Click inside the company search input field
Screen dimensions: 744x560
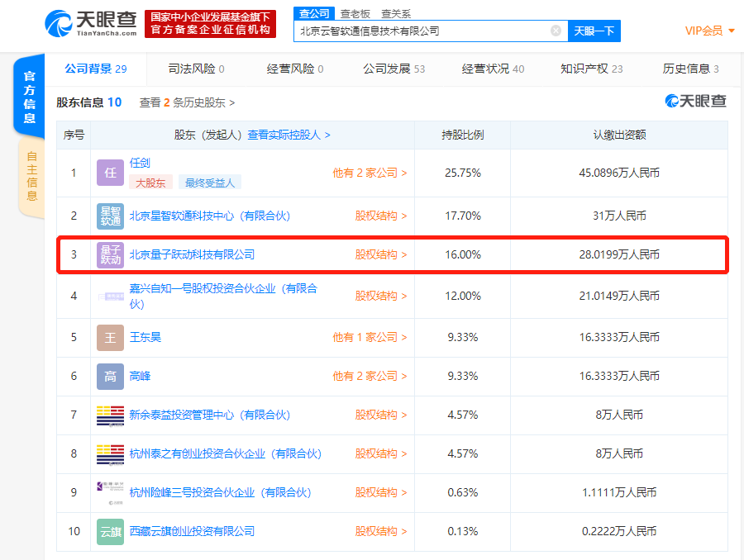(413, 31)
